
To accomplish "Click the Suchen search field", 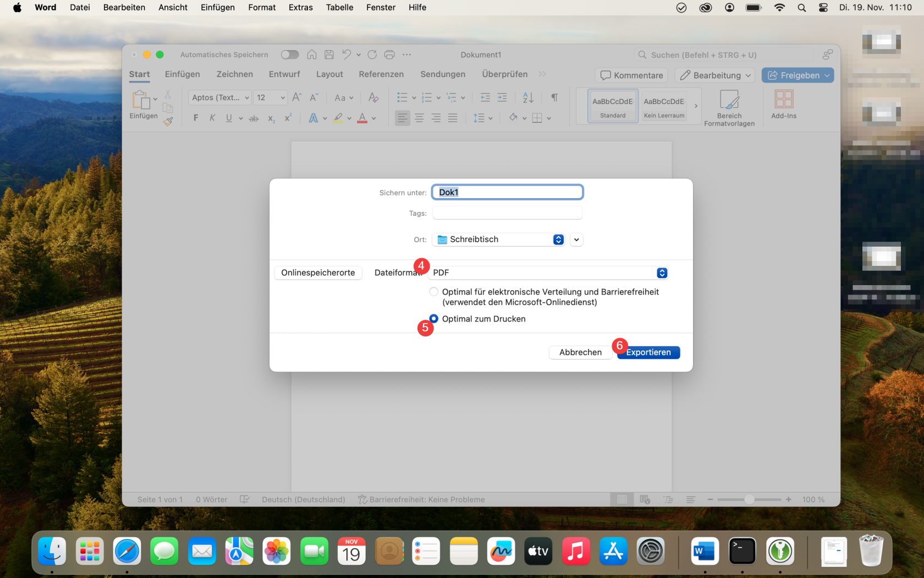I will coord(723,55).
